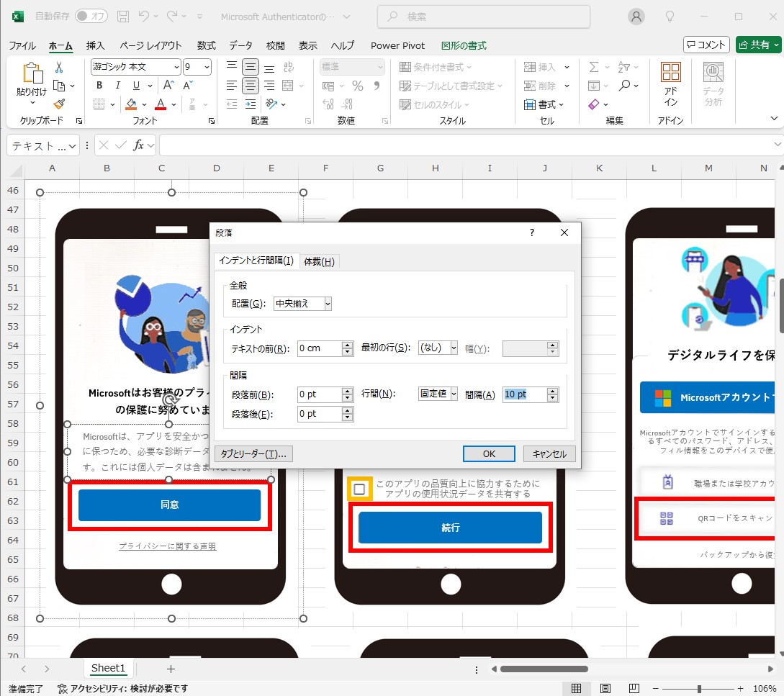784x696 pixels.
Task: Open the 配置 alignment dropdown
Action: pyautogui.click(x=302, y=304)
